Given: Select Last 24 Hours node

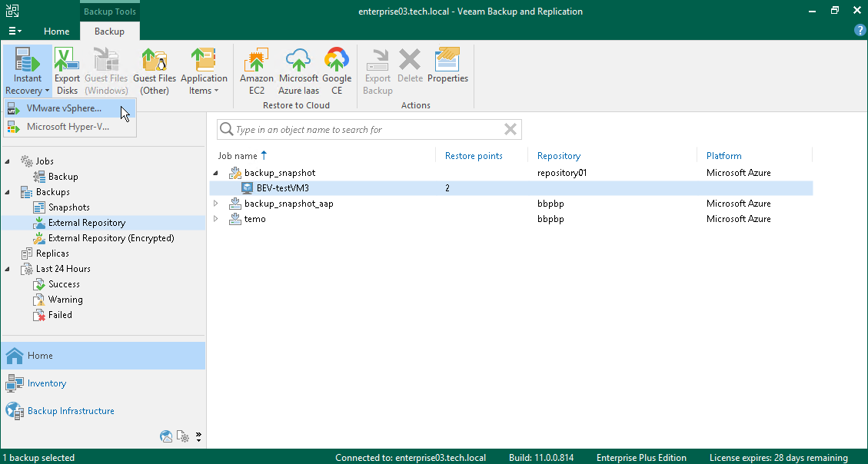Looking at the screenshot, I should (63, 269).
